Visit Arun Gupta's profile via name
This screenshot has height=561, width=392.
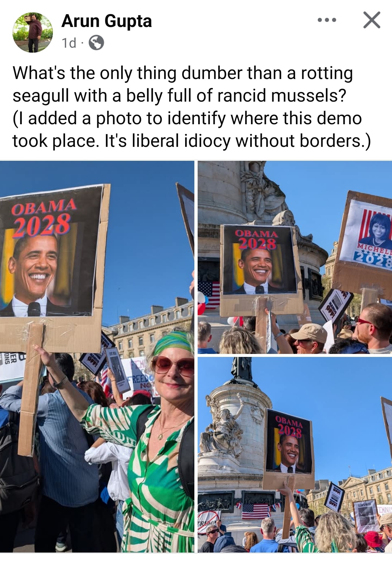[x=106, y=21]
